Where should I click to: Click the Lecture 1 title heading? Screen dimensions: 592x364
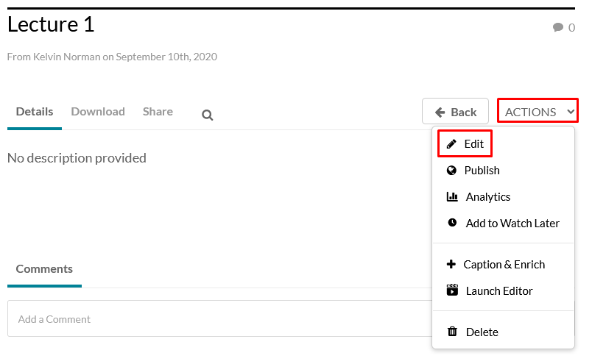tap(51, 24)
